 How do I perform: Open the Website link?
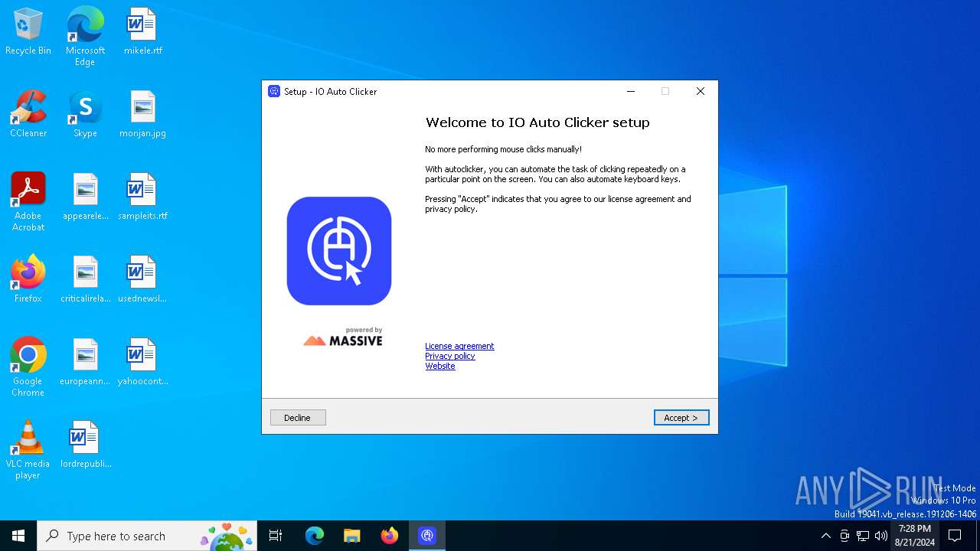pos(440,366)
